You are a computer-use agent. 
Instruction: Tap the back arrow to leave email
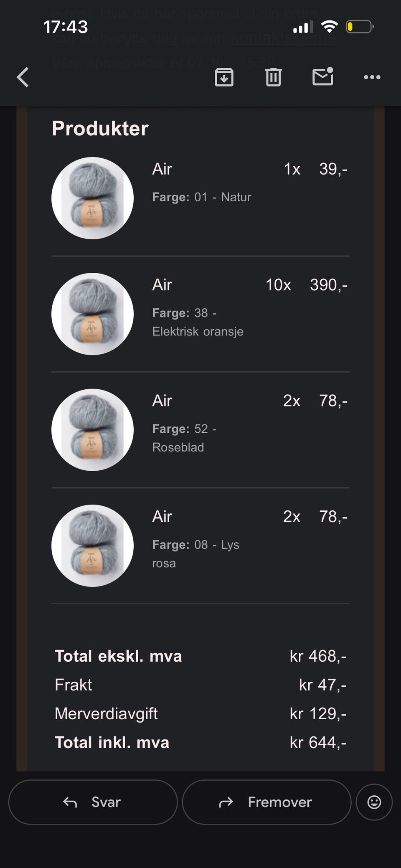pos(23,77)
